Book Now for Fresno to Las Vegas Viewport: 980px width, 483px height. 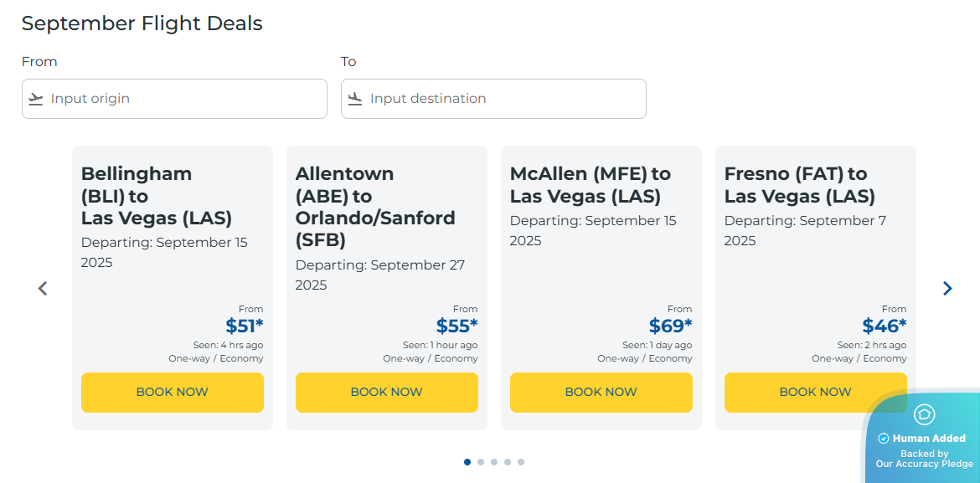coord(815,392)
